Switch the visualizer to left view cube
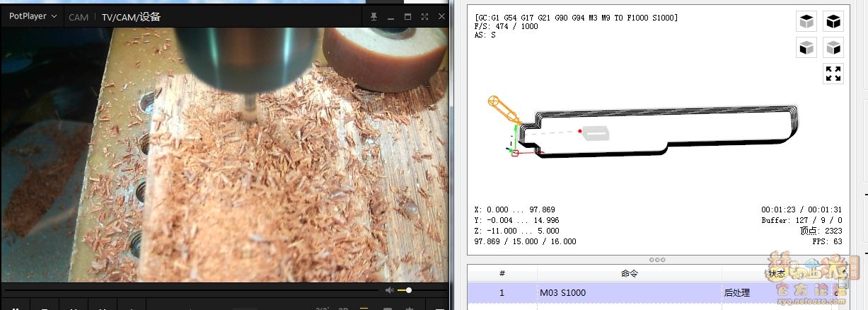The height and width of the screenshot is (310, 868). coord(834,47)
